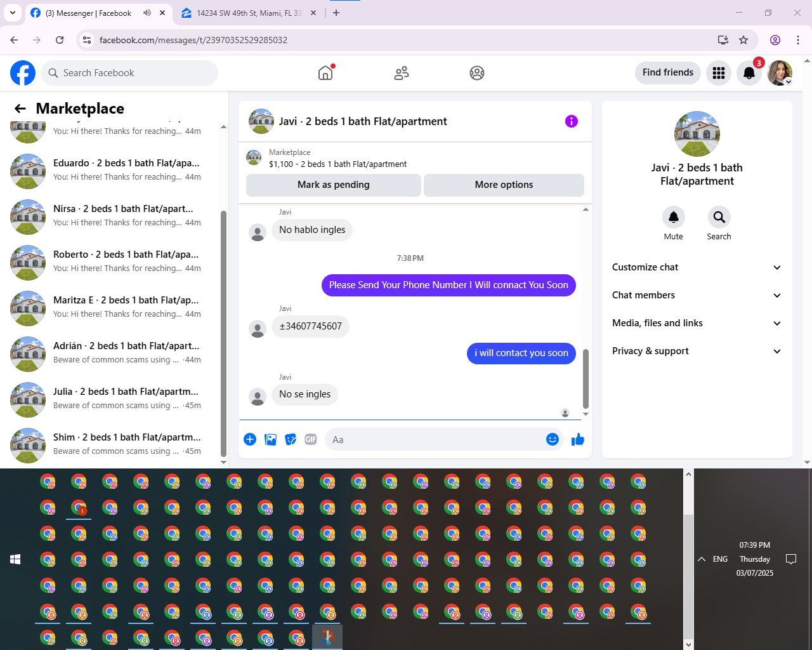812x650 pixels.
Task: Open conversation information purple icon
Action: click(x=572, y=121)
